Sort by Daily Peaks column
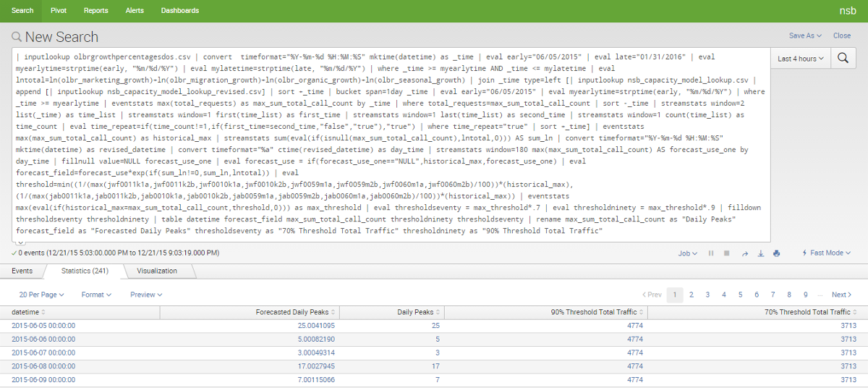Screen dimensions: 868x388 pos(418,312)
